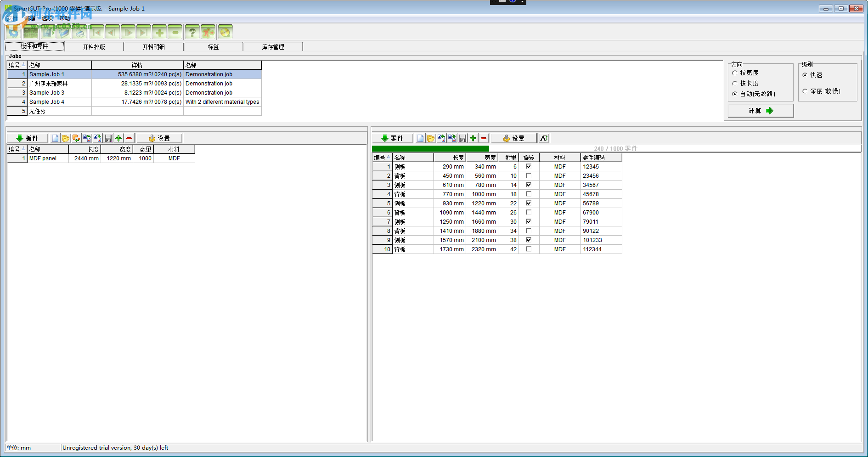Viewport: 868px width, 457px height.
Task: Remove panel with red minus in 板件 toolbar
Action: (x=129, y=138)
